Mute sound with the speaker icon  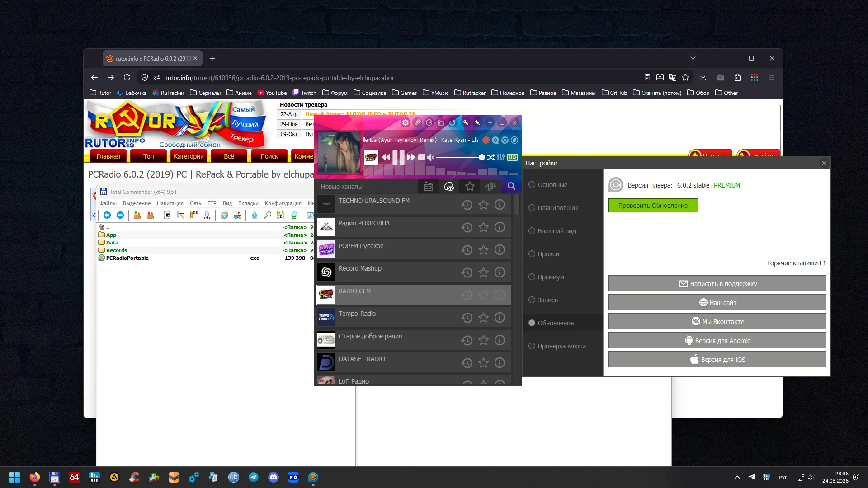[431, 157]
